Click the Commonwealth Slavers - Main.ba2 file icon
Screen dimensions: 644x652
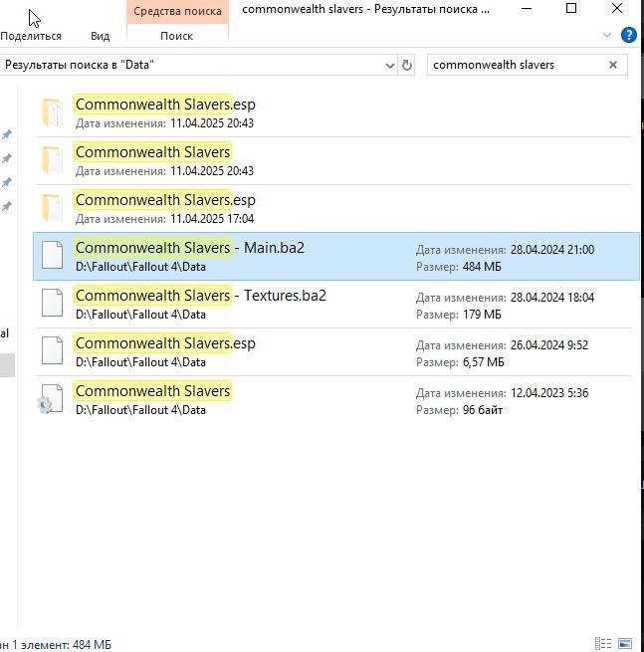coord(53,256)
